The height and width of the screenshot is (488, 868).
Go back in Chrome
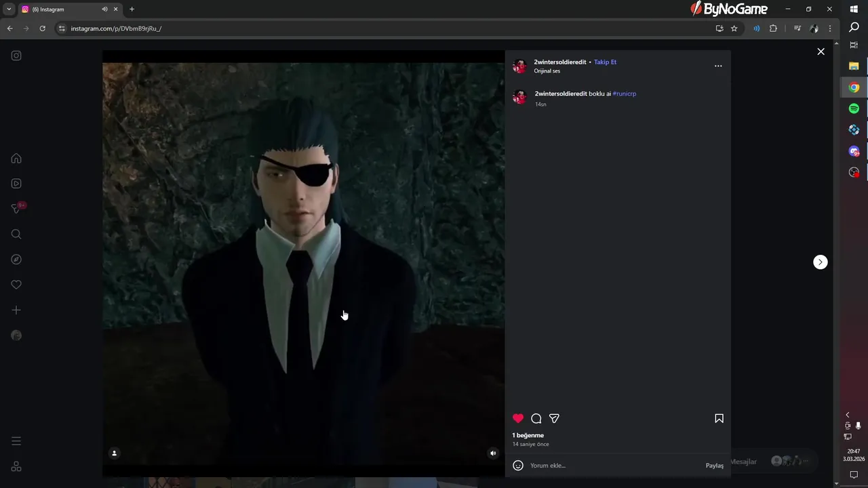click(9, 28)
